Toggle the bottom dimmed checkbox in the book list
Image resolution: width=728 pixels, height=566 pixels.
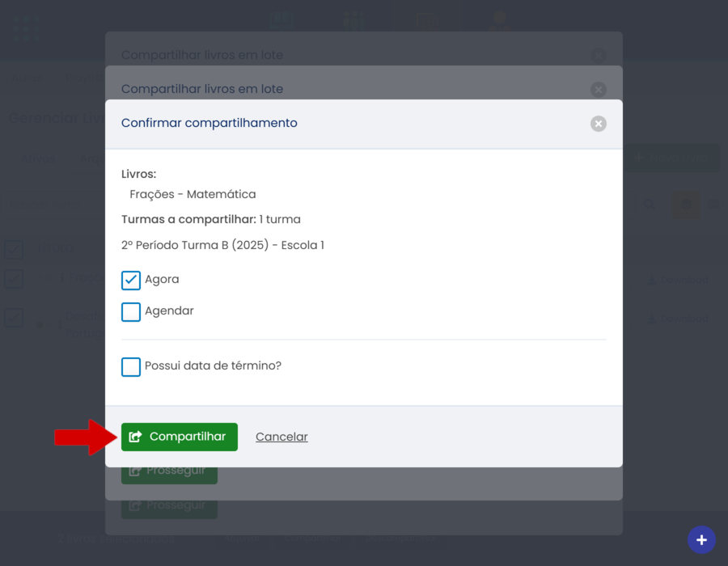point(14,317)
